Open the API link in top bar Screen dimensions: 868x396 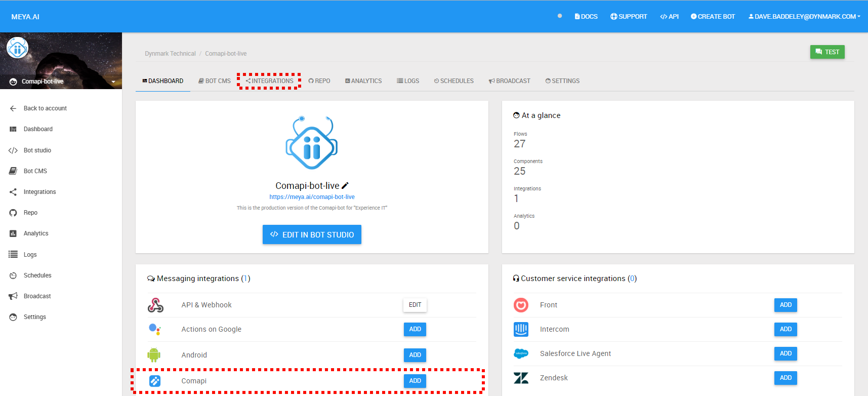point(669,17)
